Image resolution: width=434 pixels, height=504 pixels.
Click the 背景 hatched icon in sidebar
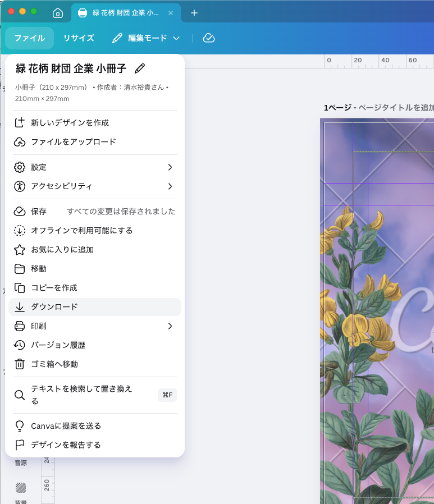[21, 488]
